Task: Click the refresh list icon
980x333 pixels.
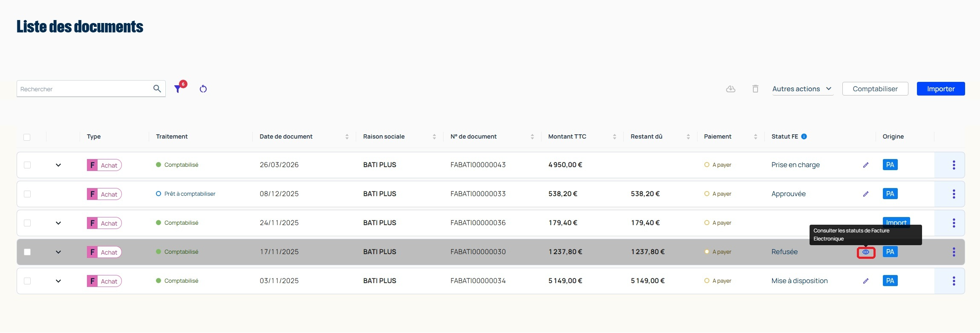Action: tap(203, 89)
